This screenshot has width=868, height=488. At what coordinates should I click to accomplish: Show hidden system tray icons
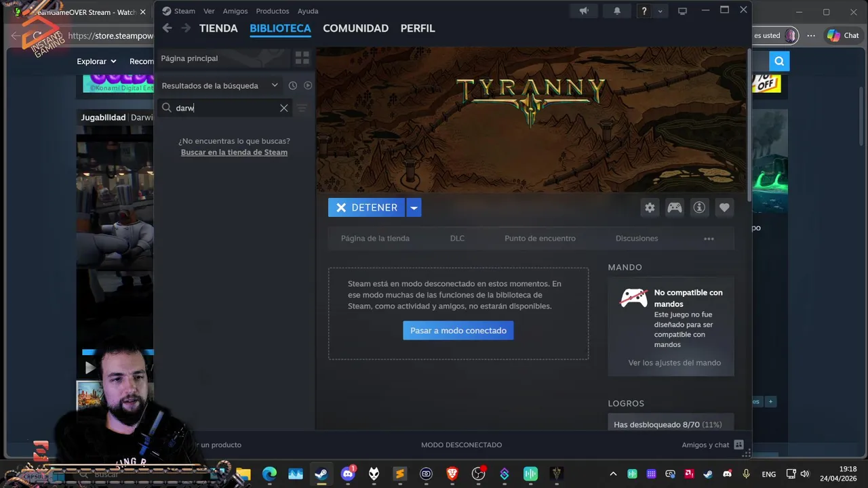point(613,474)
